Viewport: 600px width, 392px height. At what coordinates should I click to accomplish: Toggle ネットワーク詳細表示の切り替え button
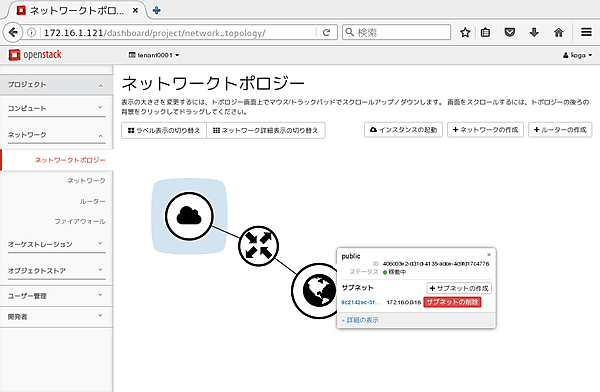(x=266, y=130)
